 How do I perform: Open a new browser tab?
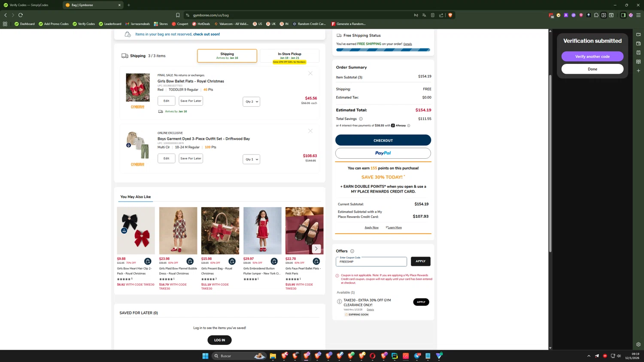129,5
